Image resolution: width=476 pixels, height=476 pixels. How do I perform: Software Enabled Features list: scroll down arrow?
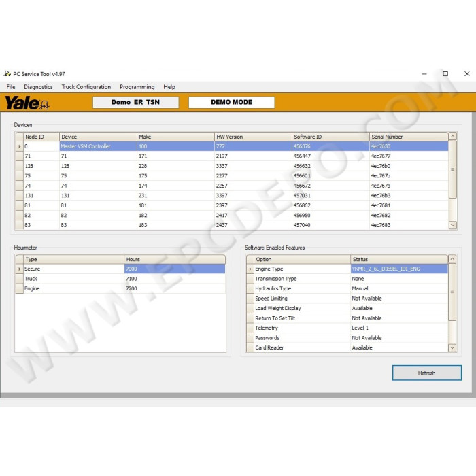[x=452, y=347]
